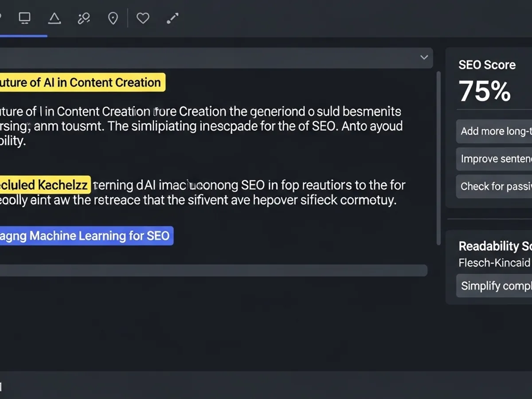This screenshot has width=532, height=399.
Task: Click the 'Add more long-tail' suggestion button
Action: 497,131
